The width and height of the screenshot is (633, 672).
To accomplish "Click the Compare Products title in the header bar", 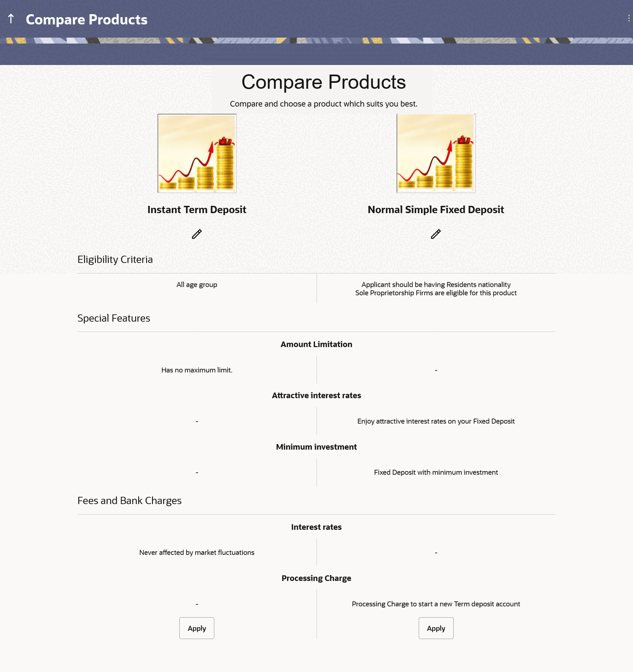I will [86, 19].
